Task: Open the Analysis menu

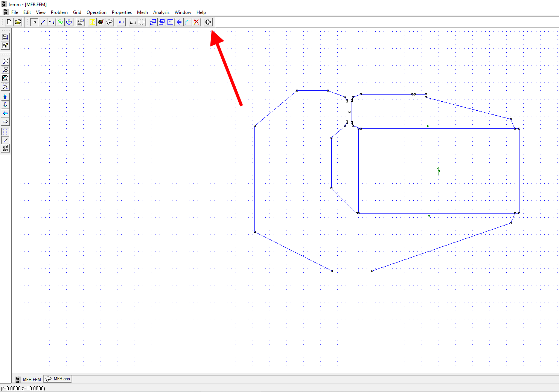Action: 161,12
